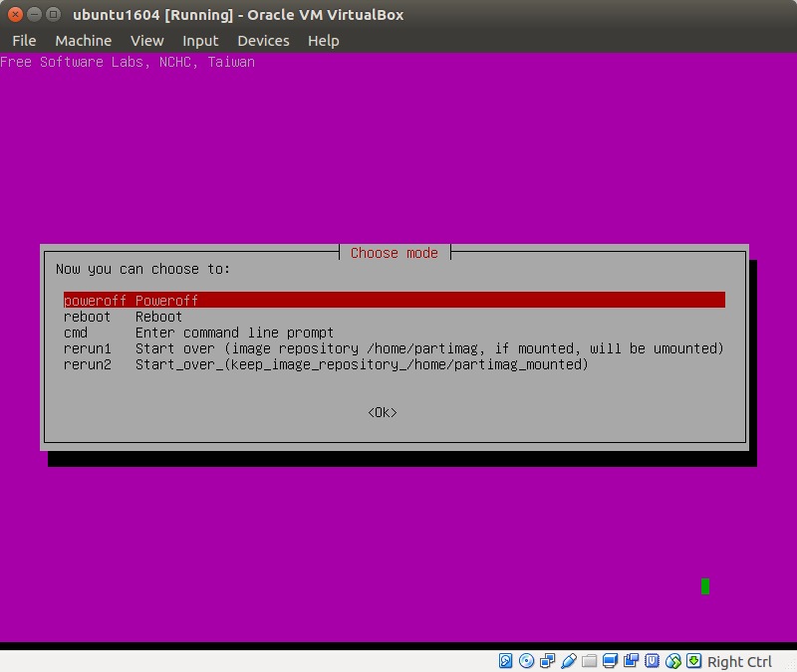The height and width of the screenshot is (672, 797).
Task: Open the Machine menu
Action: (83, 41)
